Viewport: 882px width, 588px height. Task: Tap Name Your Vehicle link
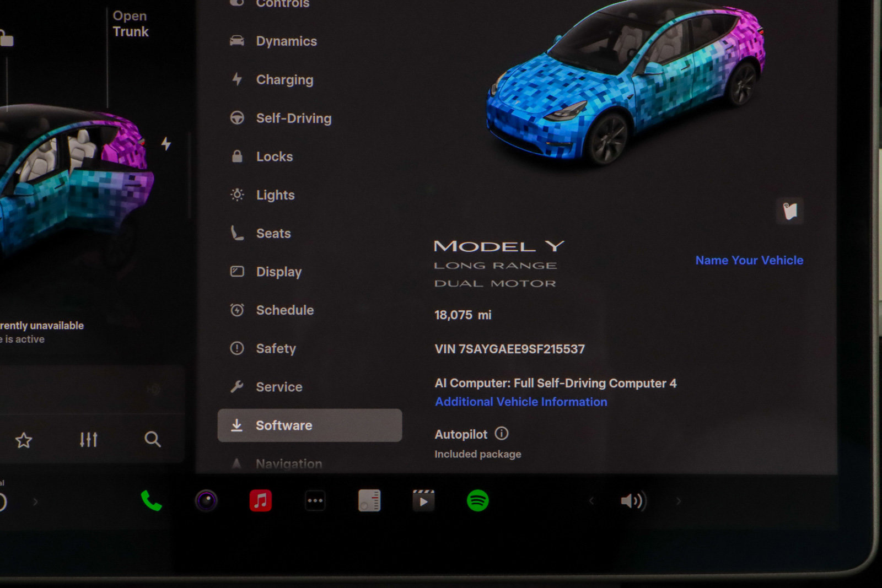click(x=750, y=260)
